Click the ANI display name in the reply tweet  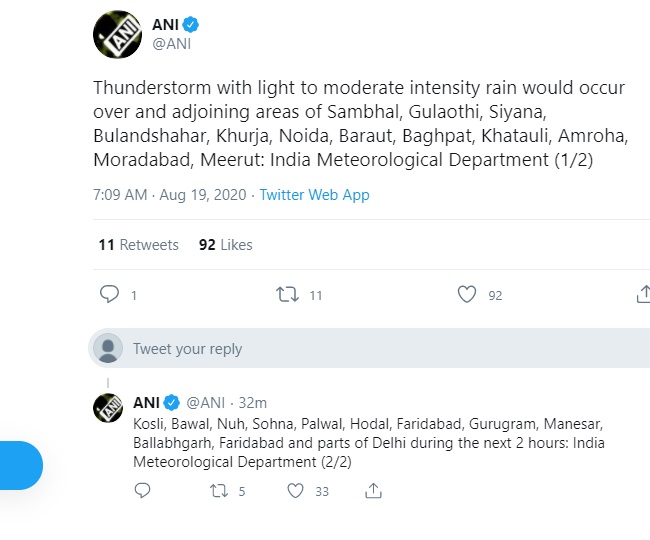146,402
